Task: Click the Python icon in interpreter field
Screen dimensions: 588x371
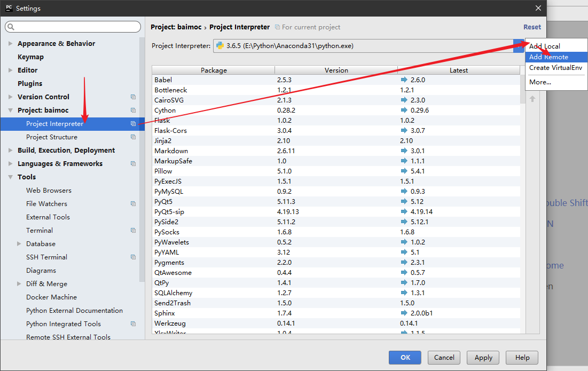Action: 220,46
